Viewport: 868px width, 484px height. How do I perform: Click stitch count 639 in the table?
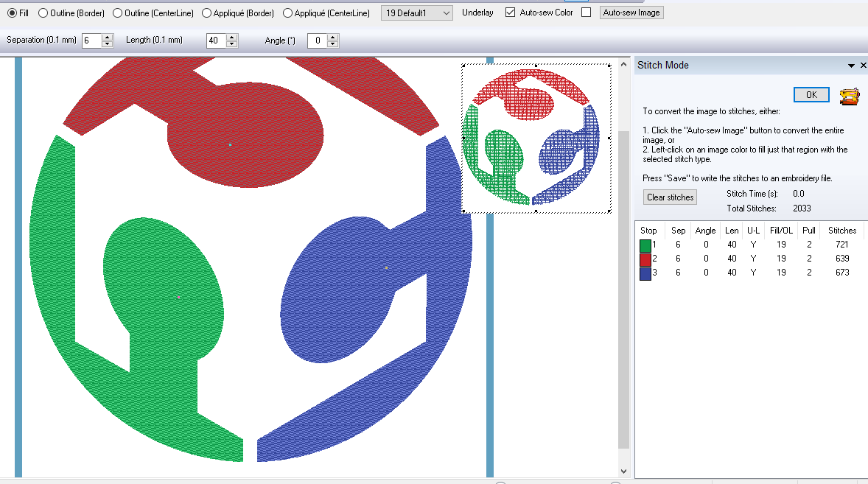[x=842, y=259]
